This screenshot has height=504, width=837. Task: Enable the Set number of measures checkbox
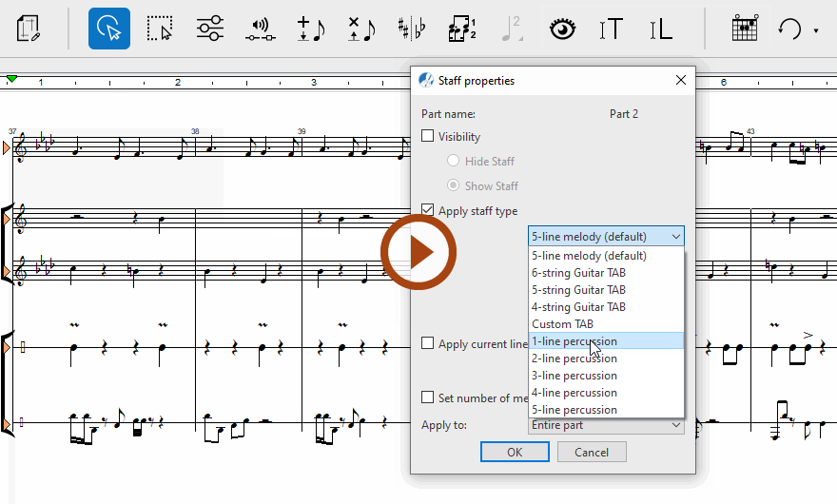coord(428,397)
